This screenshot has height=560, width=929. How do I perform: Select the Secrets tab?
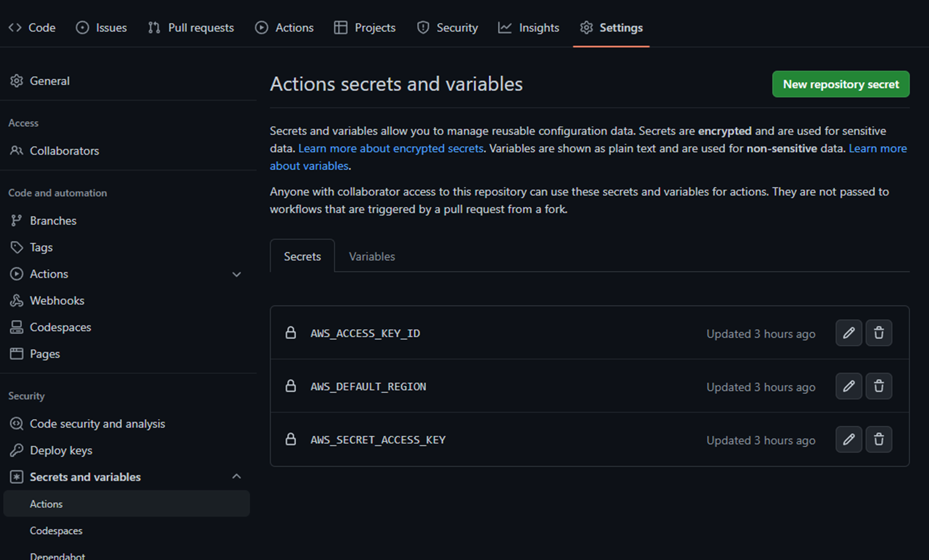click(302, 256)
